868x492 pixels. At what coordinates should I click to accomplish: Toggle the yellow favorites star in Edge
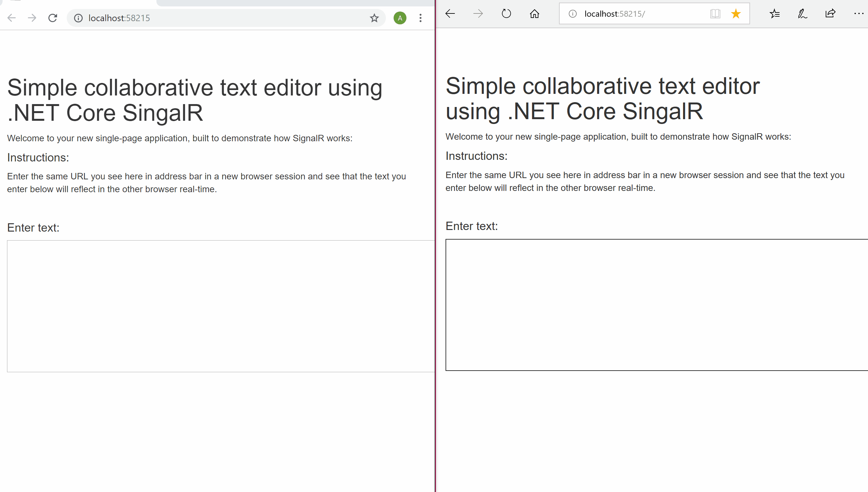pyautogui.click(x=736, y=13)
